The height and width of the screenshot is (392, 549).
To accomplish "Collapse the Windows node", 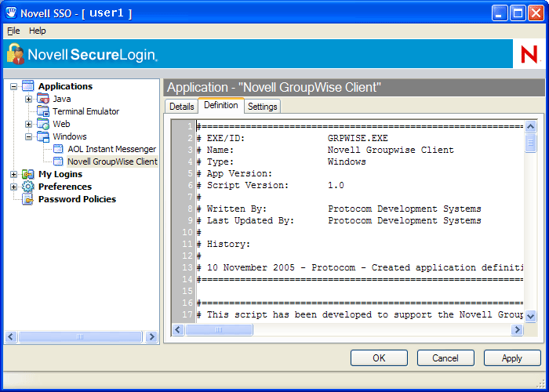I will click(28, 137).
